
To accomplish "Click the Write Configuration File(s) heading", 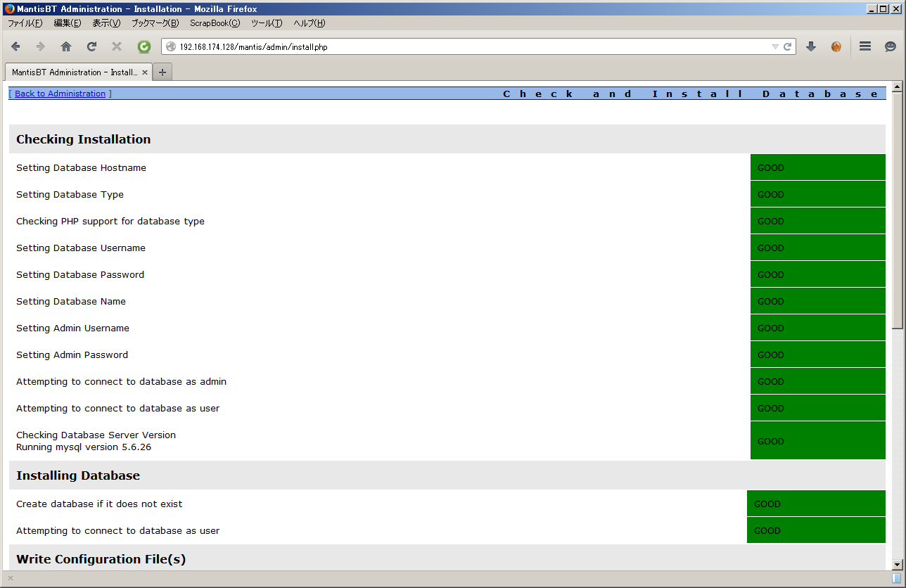I will (x=101, y=559).
